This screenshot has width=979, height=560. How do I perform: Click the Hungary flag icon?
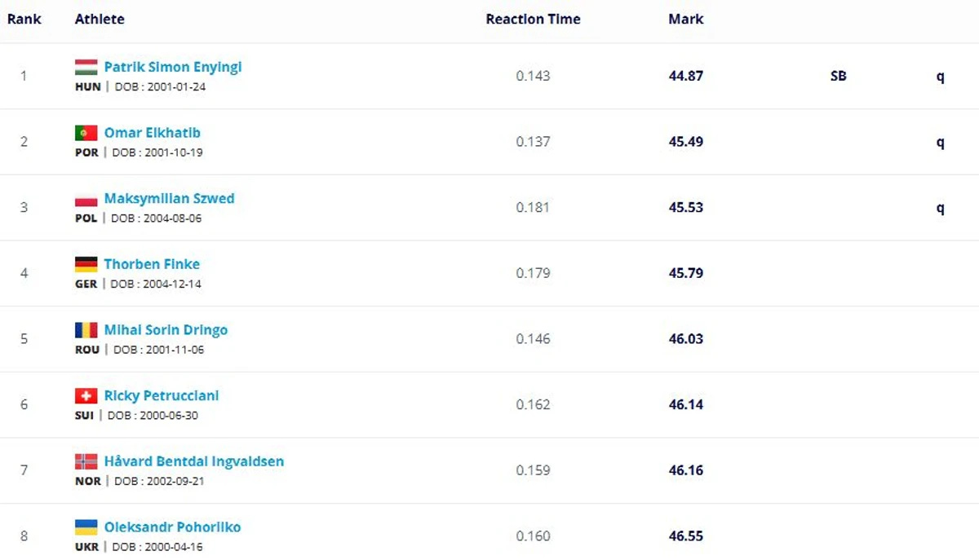[86, 67]
